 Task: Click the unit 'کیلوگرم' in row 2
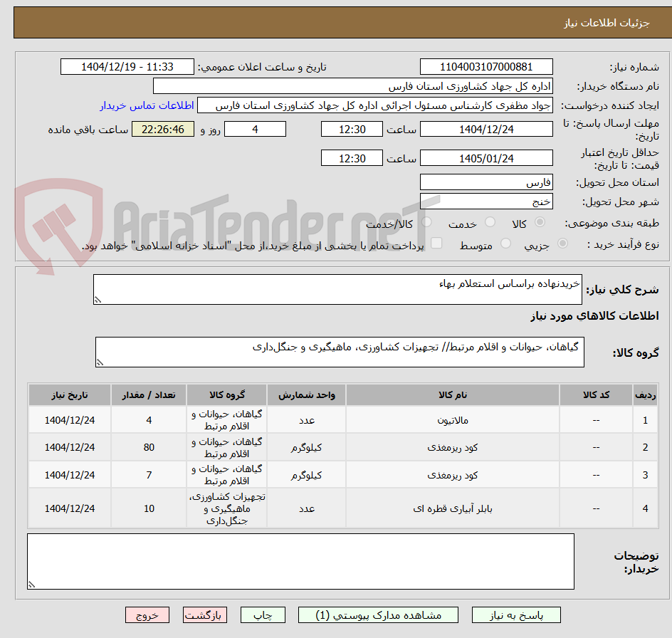click(306, 447)
